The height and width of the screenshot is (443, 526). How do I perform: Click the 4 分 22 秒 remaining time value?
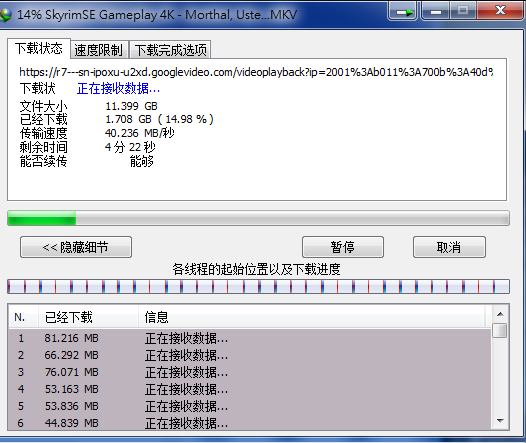tap(130, 147)
